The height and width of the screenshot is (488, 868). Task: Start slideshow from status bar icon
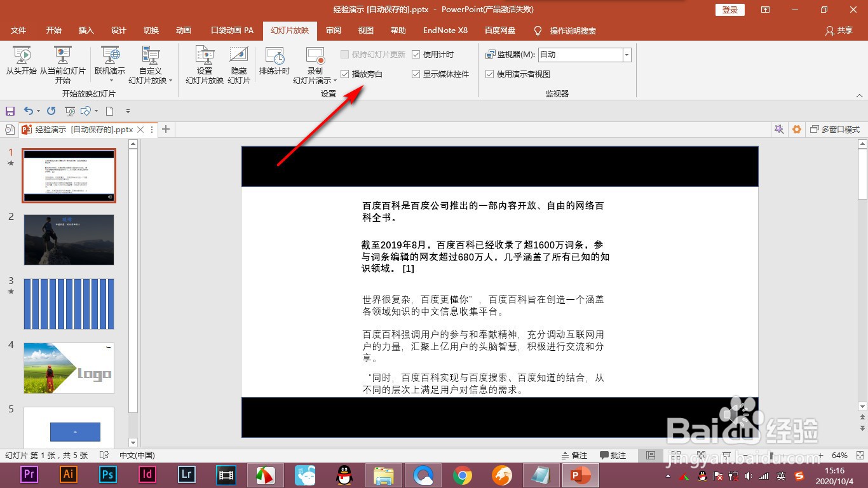tap(726, 456)
